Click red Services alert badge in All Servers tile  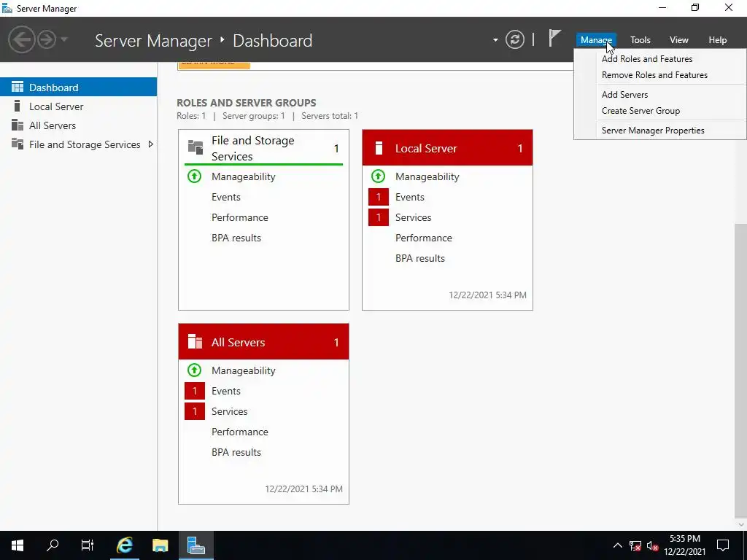(x=194, y=411)
